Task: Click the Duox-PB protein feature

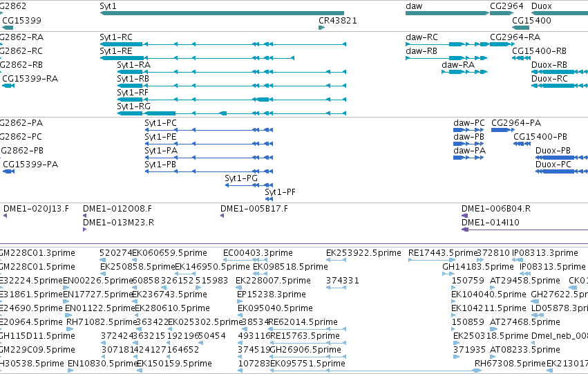Action: click(562, 158)
